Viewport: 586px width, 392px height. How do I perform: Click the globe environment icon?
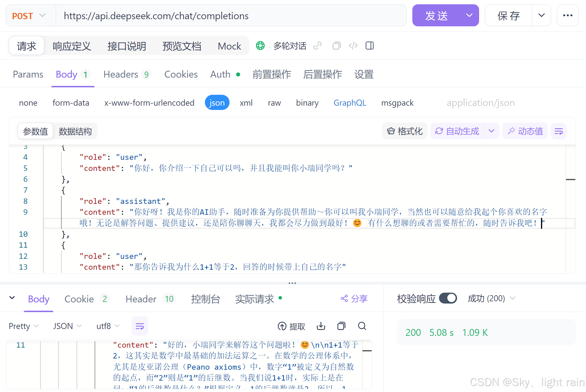pos(260,46)
